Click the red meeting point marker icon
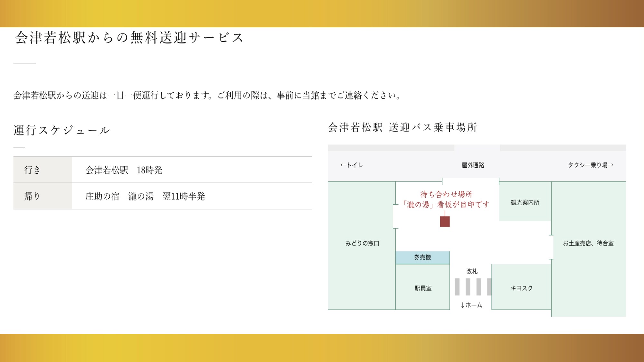 point(444,221)
